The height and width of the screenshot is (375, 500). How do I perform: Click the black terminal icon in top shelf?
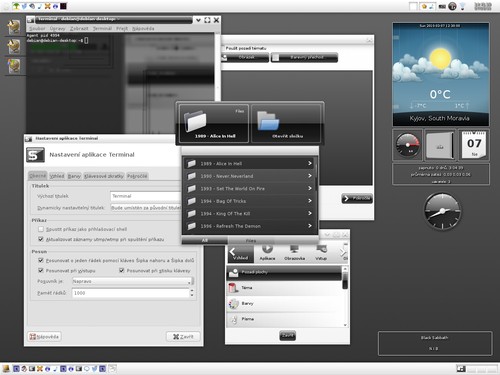[x=63, y=6]
